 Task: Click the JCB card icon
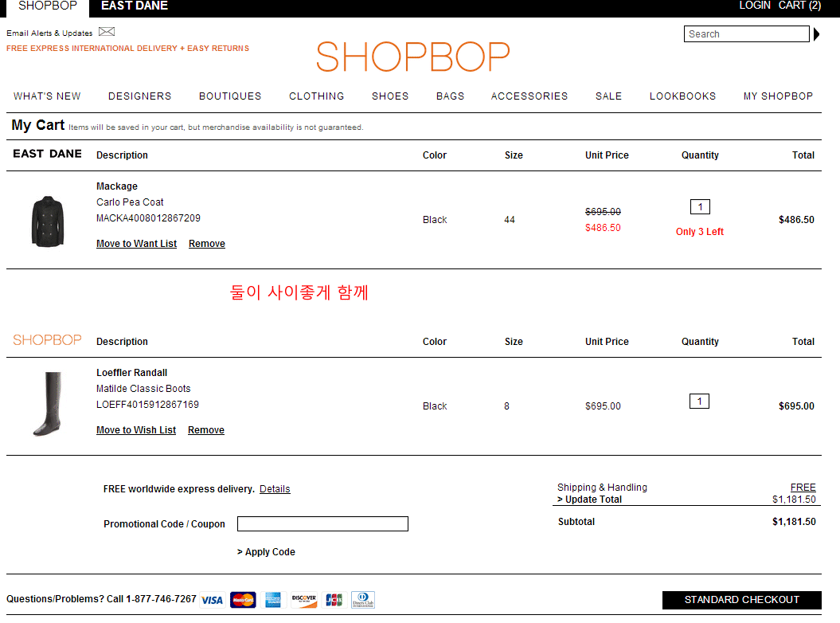334,600
